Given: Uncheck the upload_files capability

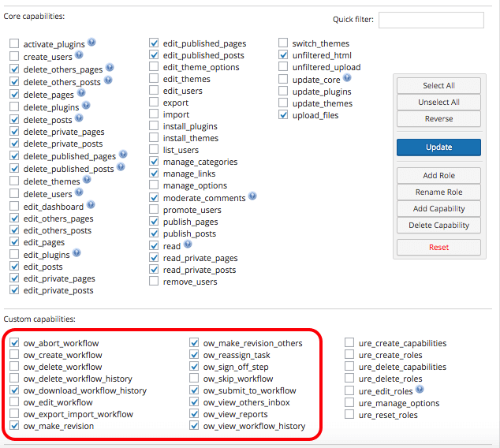Looking at the screenshot, I should (x=283, y=115).
